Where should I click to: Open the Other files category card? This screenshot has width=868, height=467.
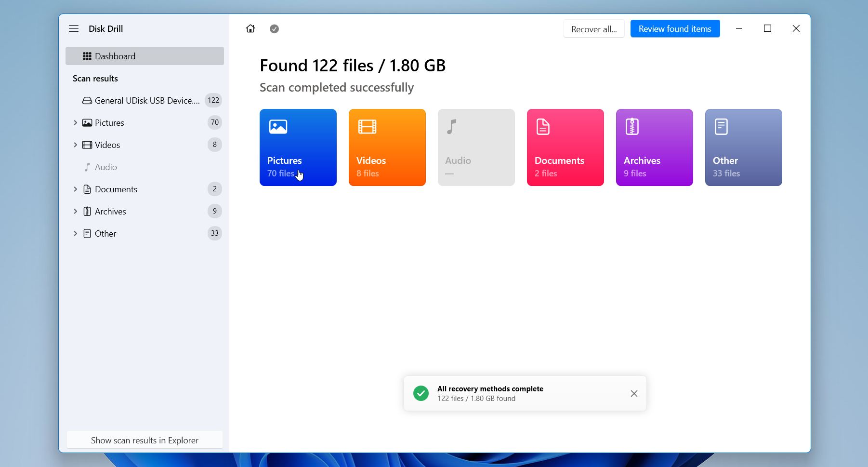(x=743, y=147)
